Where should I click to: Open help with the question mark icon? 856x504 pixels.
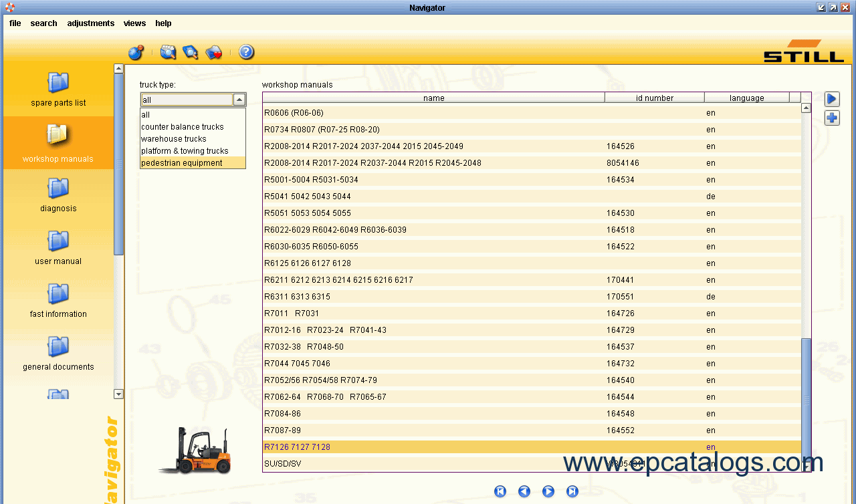pos(246,52)
